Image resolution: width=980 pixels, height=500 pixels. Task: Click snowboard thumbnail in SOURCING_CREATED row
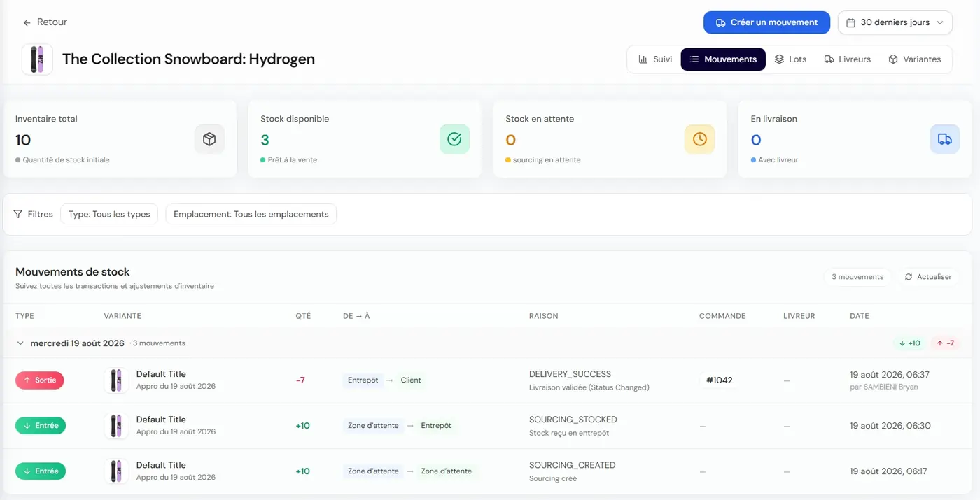(x=116, y=471)
